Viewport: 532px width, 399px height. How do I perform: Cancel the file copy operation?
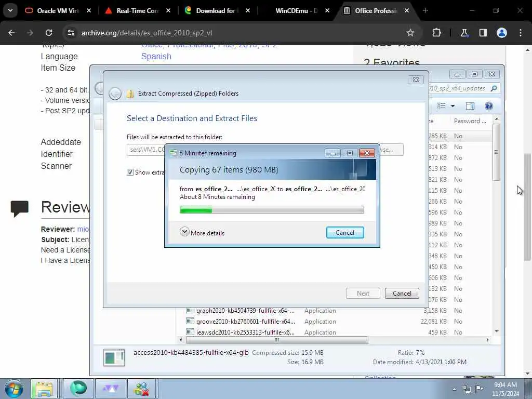pyautogui.click(x=345, y=233)
